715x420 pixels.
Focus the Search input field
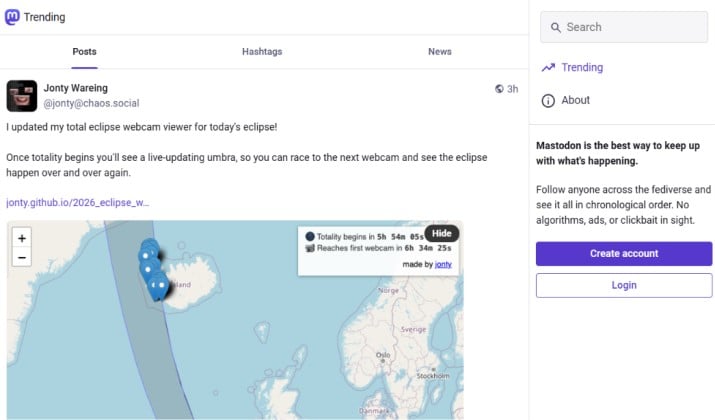(x=624, y=27)
